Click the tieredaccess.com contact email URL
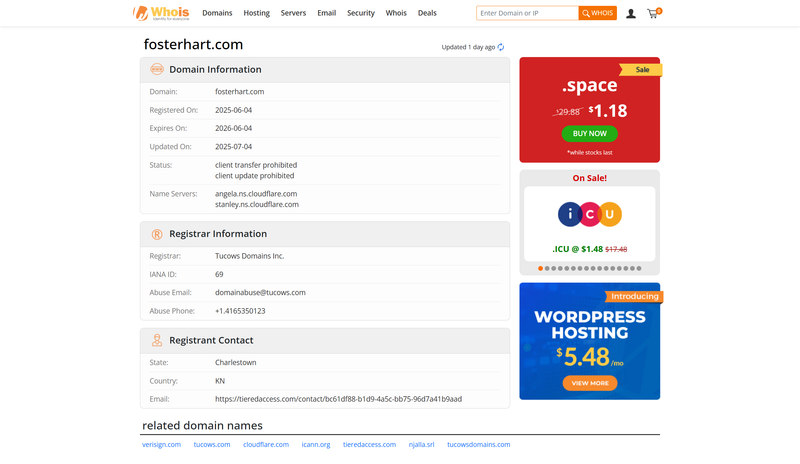Viewport: 800px width, 464px height. click(x=338, y=399)
